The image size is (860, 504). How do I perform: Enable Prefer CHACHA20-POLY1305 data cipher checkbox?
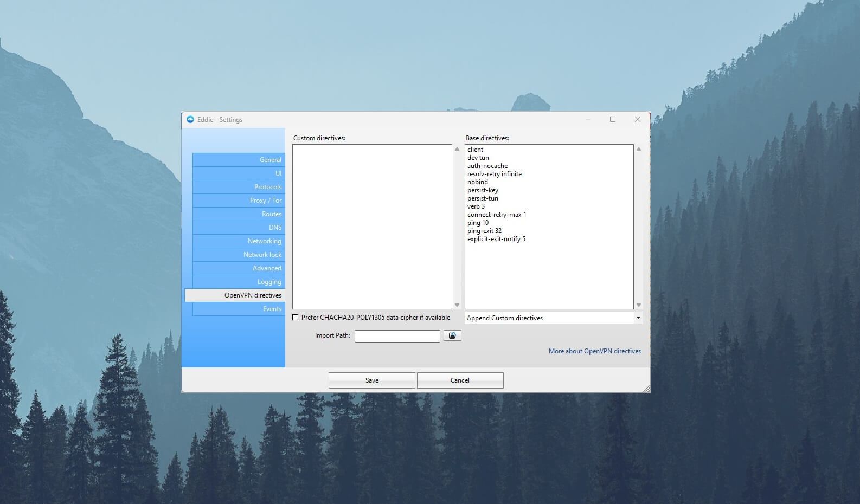(x=296, y=318)
